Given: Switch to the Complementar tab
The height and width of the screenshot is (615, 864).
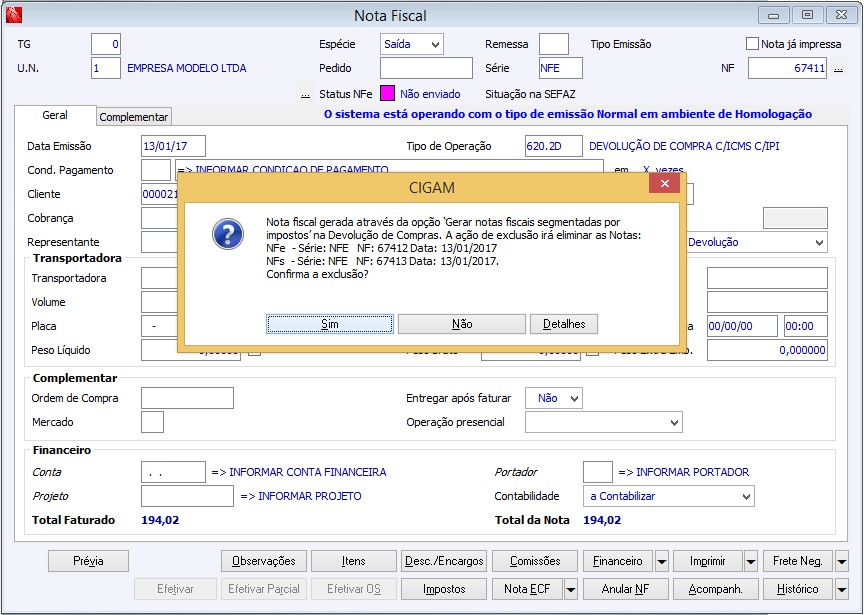Looking at the screenshot, I should [x=134, y=117].
